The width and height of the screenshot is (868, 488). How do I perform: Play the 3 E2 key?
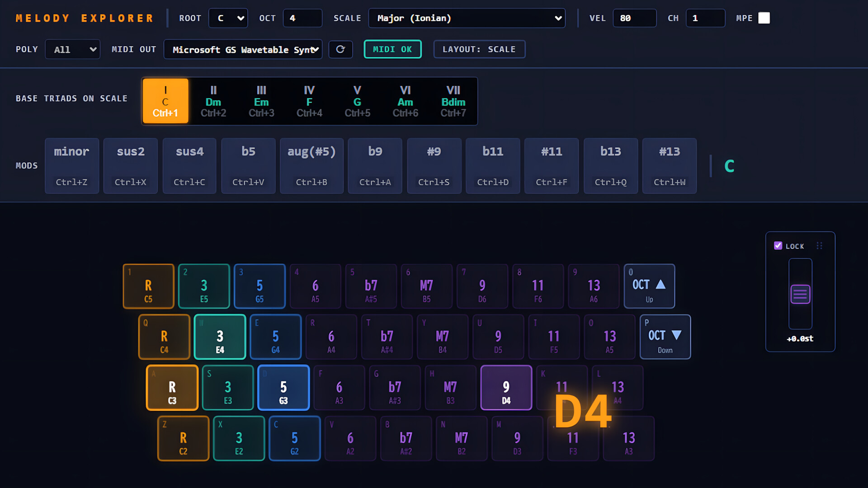(x=239, y=438)
